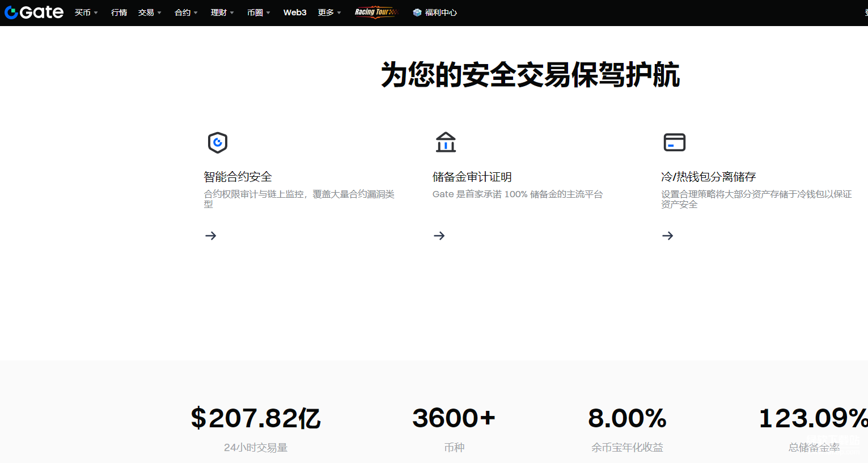Click the arrow under 冷/热钱包分离储存
The width and height of the screenshot is (868, 463).
click(668, 236)
